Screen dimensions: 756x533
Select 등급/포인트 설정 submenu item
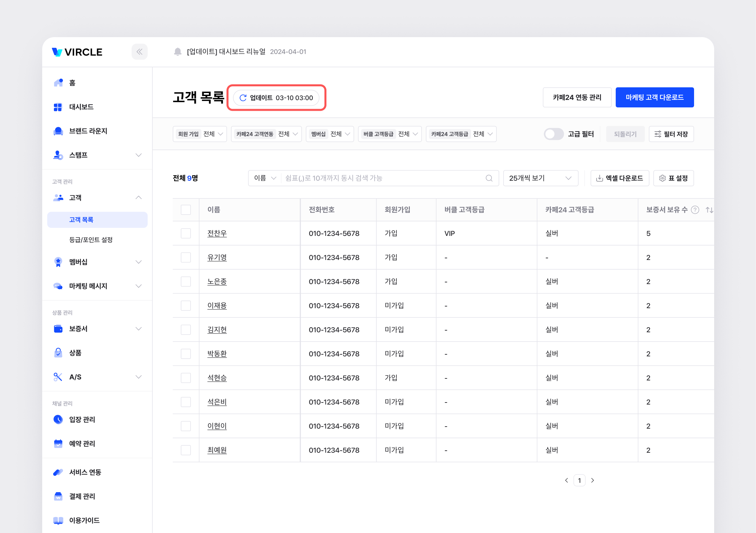[91, 240]
